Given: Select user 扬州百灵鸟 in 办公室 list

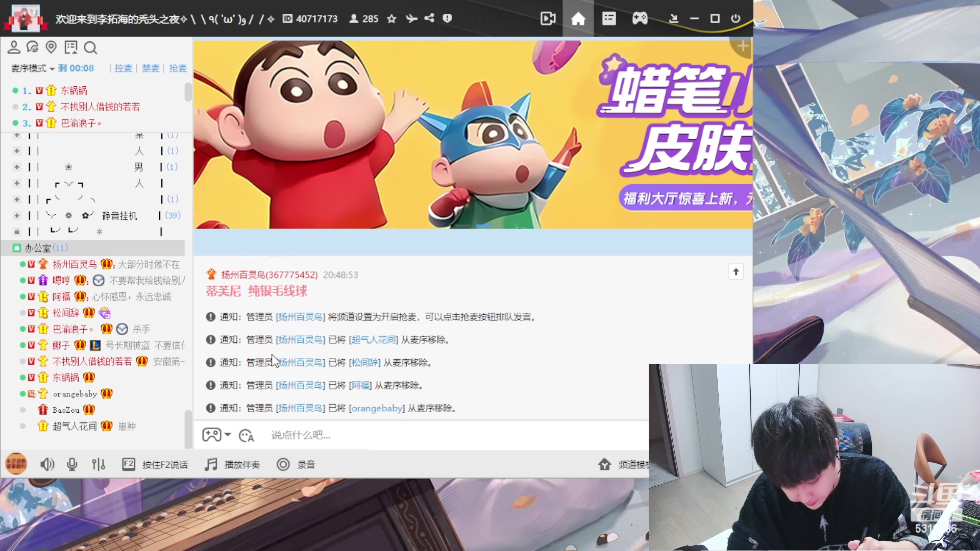Looking at the screenshot, I should click(x=75, y=264).
